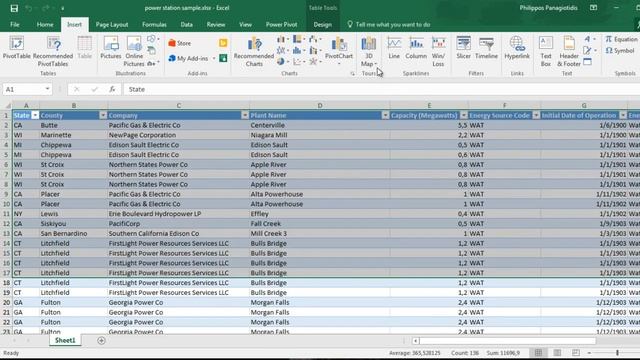Select row 20 header
This screenshot has width=640, height=360.
point(6,302)
